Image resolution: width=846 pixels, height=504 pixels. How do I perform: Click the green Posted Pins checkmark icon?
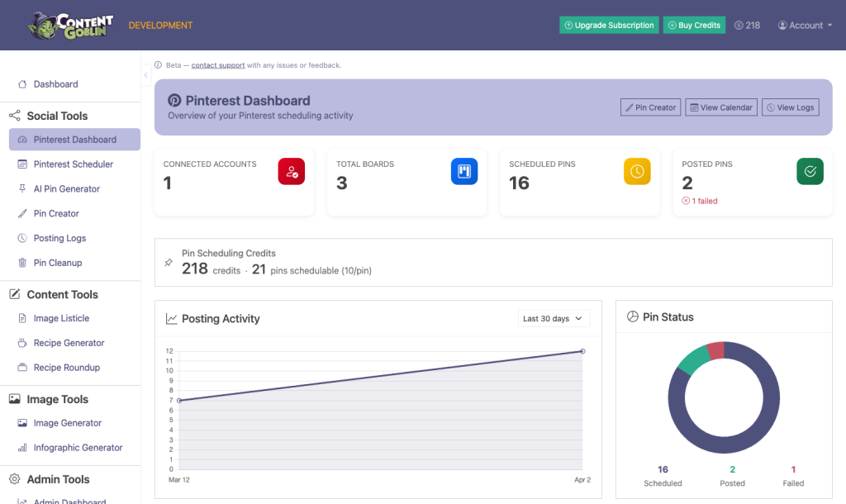coord(810,172)
